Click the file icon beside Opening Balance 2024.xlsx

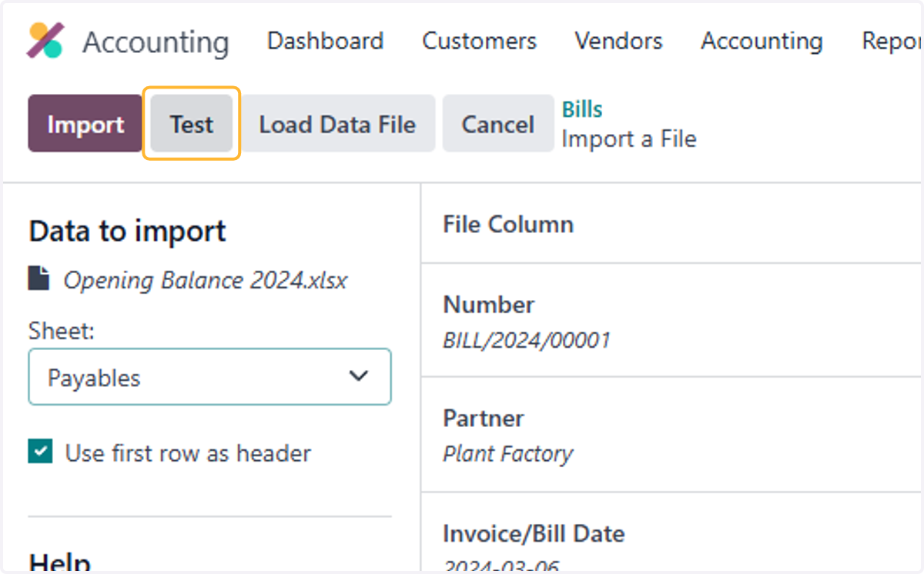[39, 279]
